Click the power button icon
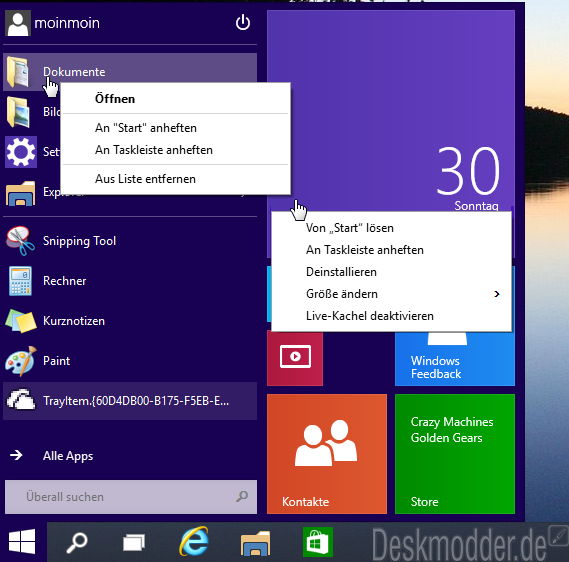Screen dimensions: 569x562 click(243, 22)
